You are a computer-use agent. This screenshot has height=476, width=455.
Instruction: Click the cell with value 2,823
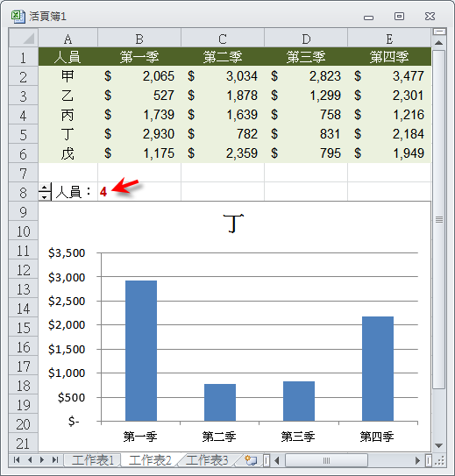tap(306, 76)
